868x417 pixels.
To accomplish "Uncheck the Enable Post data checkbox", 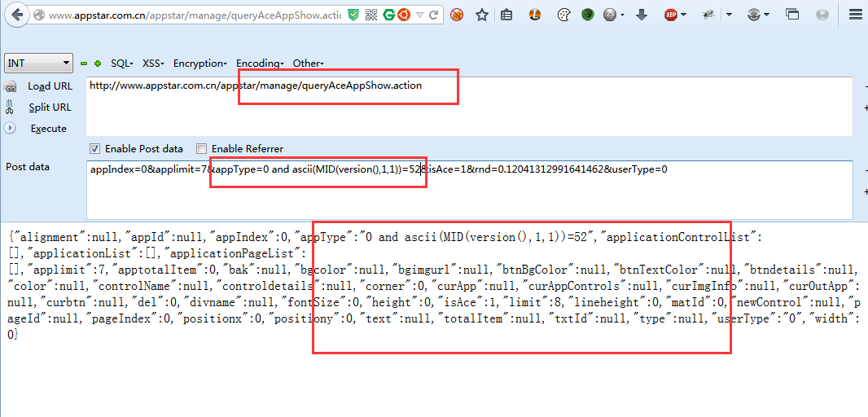I will (94, 148).
